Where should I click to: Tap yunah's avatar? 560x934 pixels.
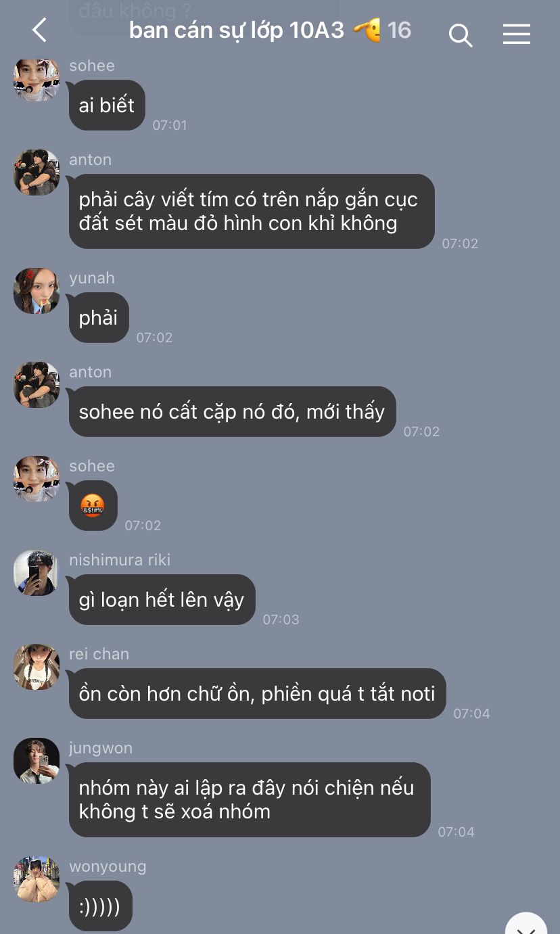point(37,291)
